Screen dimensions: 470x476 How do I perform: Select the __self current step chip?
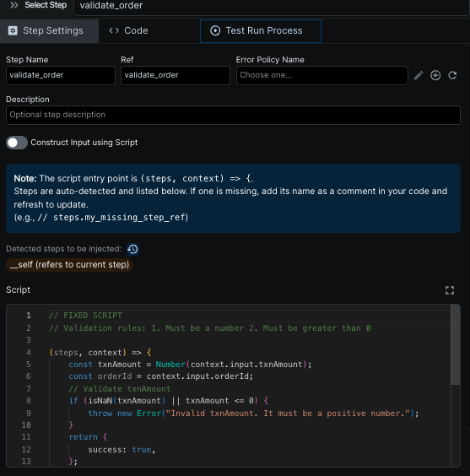pos(69,265)
